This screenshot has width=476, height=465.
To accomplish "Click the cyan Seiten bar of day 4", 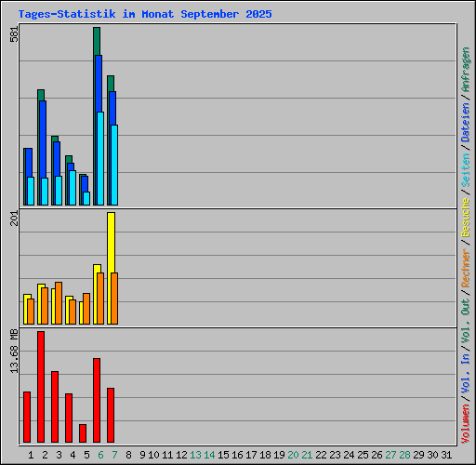I will pyautogui.click(x=73, y=188).
